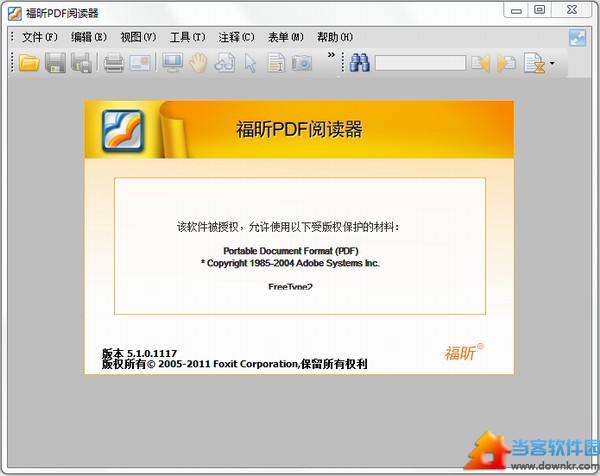Image resolution: width=600 pixels, height=476 pixels.
Task: Click the monitor full-screen view icon
Action: click(172, 63)
